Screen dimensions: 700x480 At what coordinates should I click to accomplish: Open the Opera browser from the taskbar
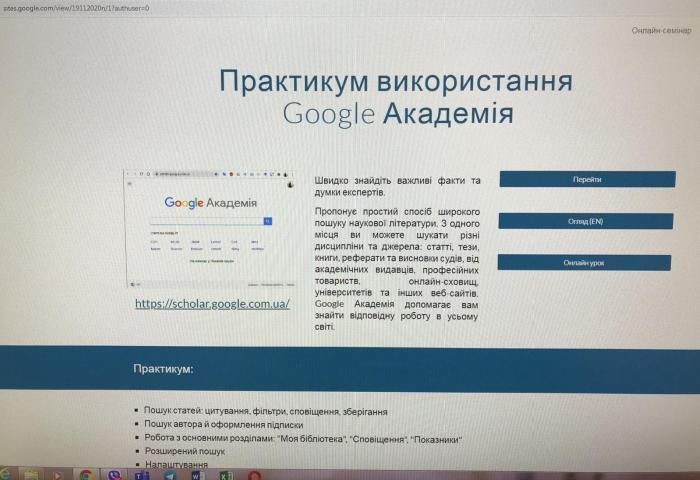(x=254, y=475)
